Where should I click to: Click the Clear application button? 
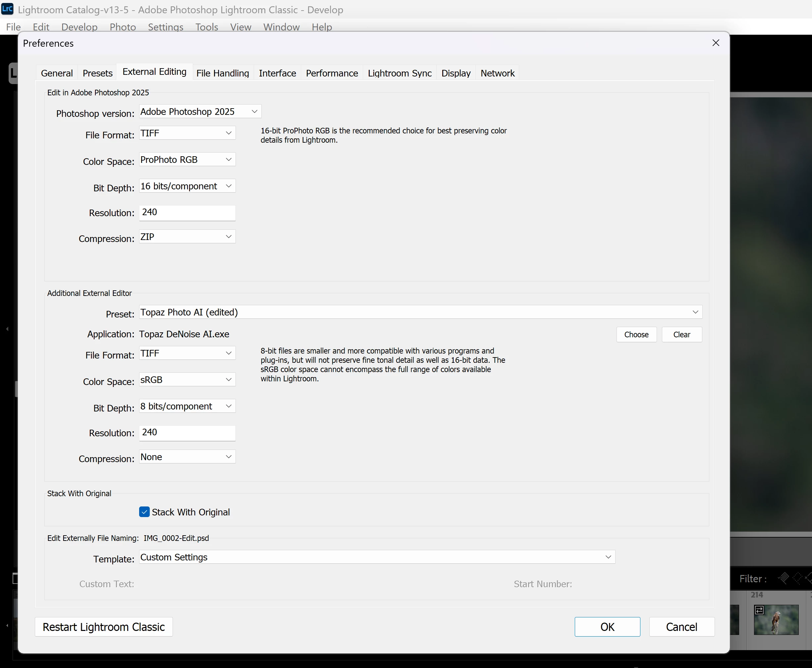click(681, 334)
